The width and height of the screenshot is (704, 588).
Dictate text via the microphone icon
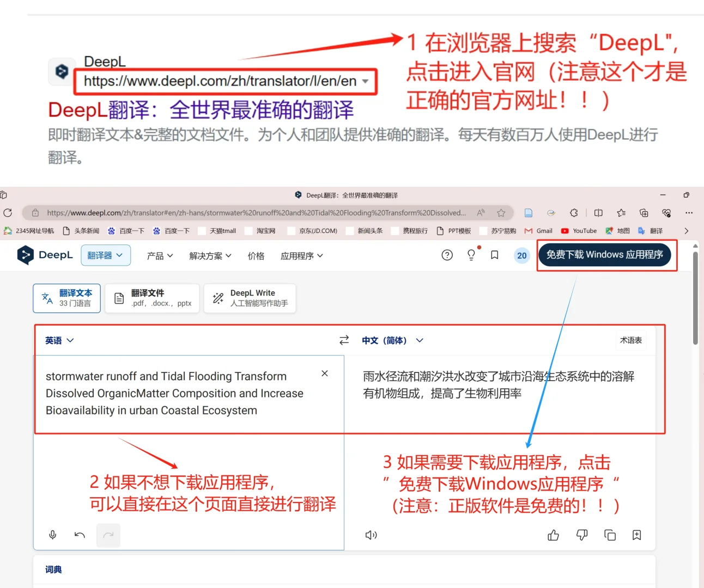point(52,535)
